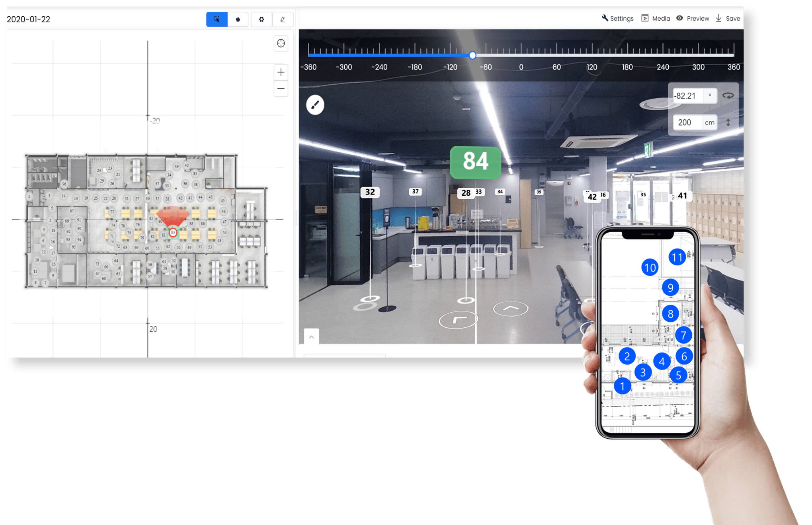812x525 pixels.
Task: Select the hand pan tool
Action: click(x=238, y=19)
